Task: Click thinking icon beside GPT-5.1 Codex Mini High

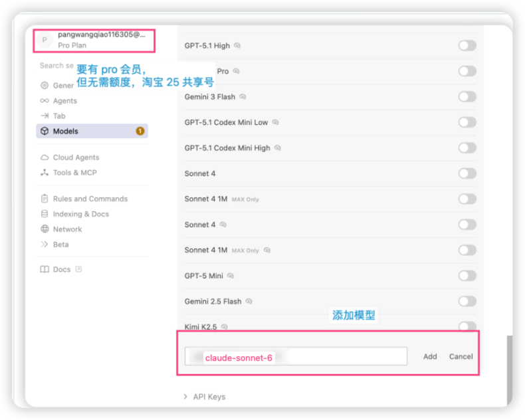Action: (278, 148)
